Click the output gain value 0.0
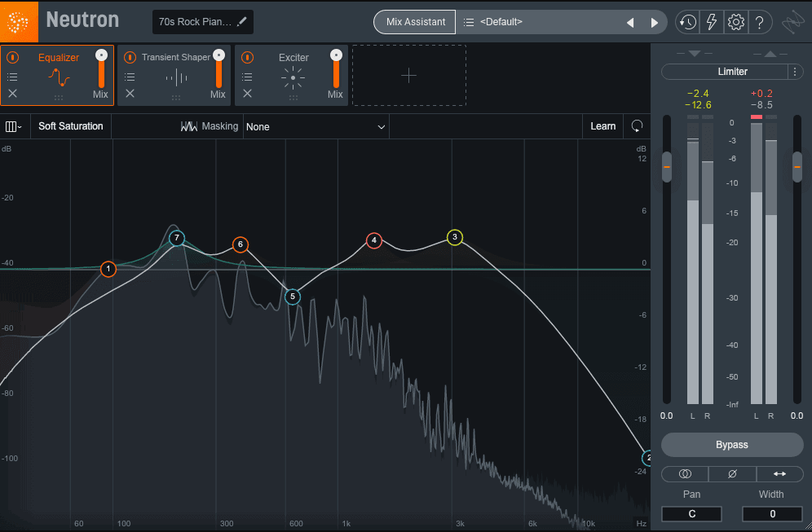The height and width of the screenshot is (532, 812). click(797, 415)
